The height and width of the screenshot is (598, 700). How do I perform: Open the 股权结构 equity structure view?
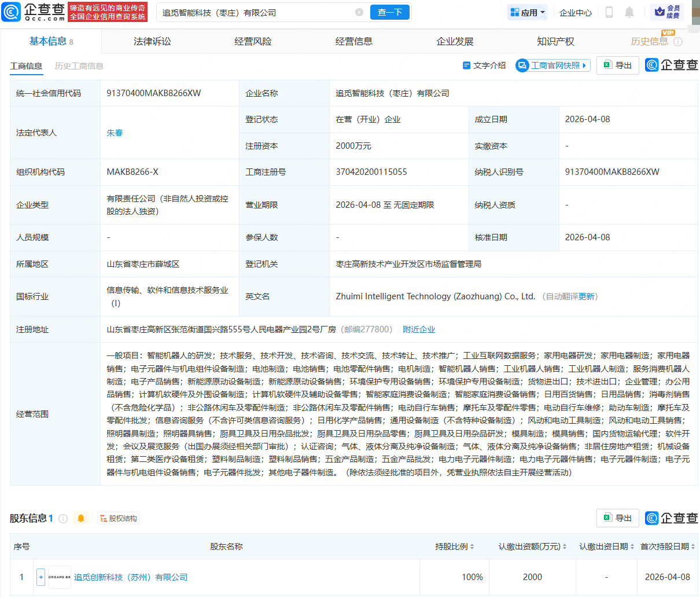click(x=117, y=518)
